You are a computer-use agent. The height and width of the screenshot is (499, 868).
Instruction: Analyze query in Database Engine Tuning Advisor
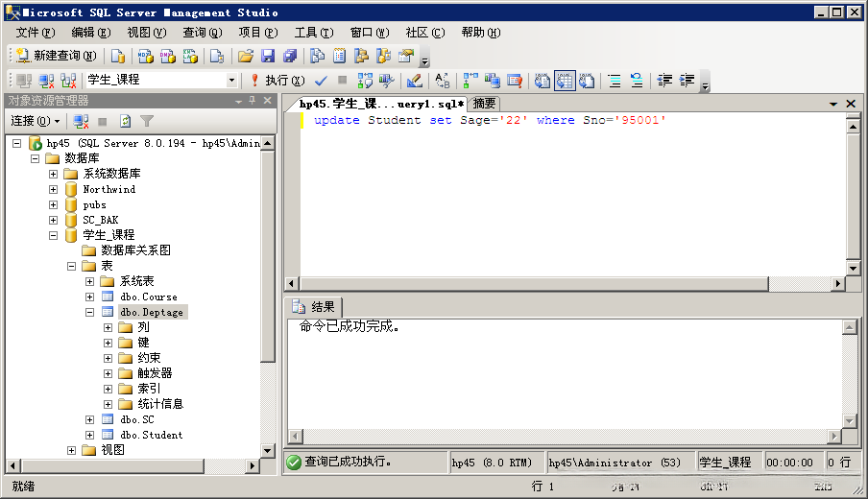(x=386, y=81)
